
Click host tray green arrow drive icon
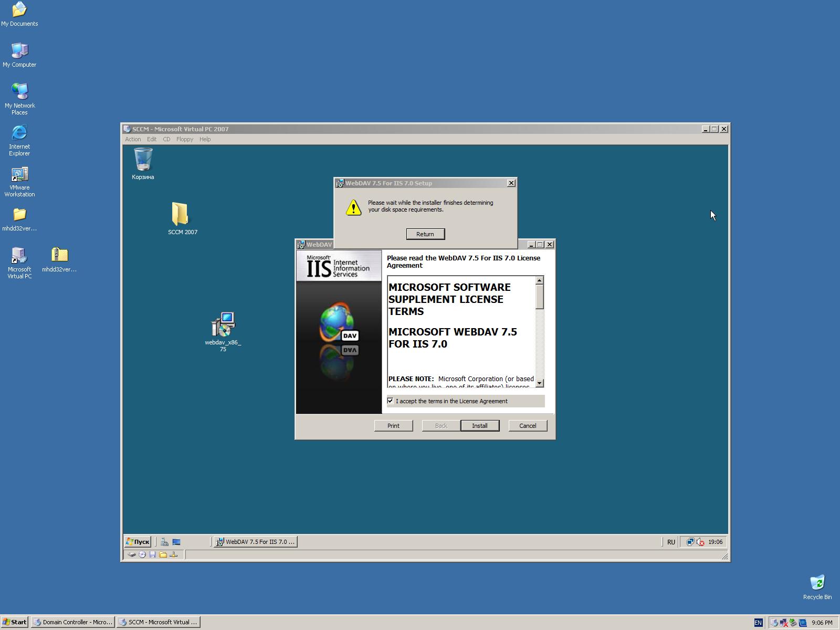793,623
